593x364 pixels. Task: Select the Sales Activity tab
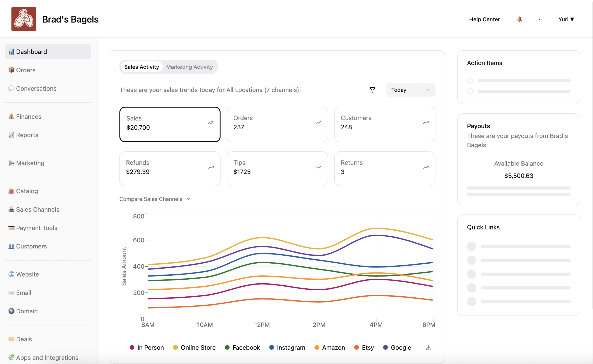(x=141, y=67)
